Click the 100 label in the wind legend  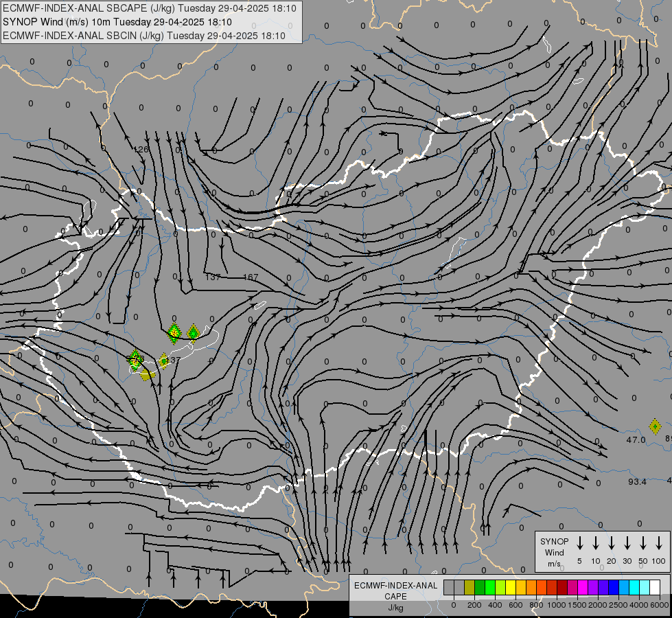click(x=659, y=561)
